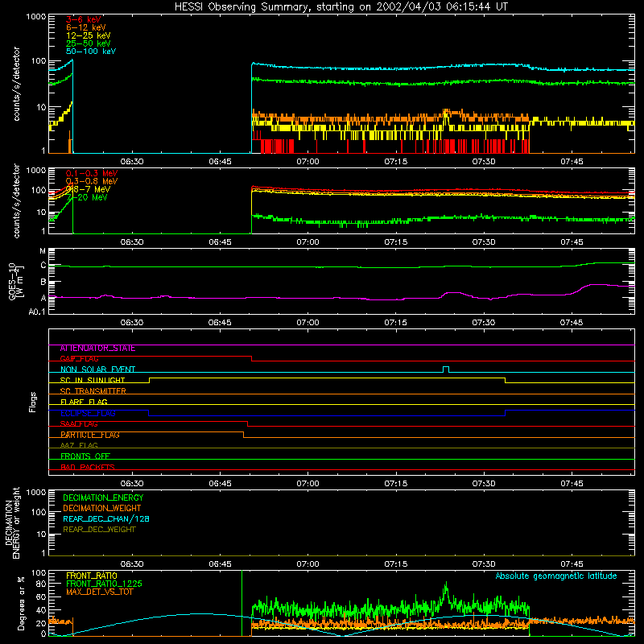Click the GAP_FLAG falling step edge
Screen dimensions: 644x644
[251, 358]
